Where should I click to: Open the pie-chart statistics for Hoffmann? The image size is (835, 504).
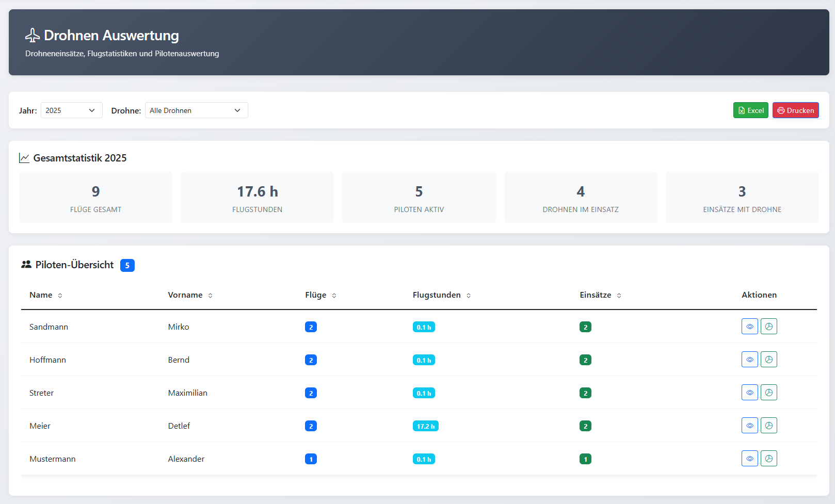coord(769,359)
